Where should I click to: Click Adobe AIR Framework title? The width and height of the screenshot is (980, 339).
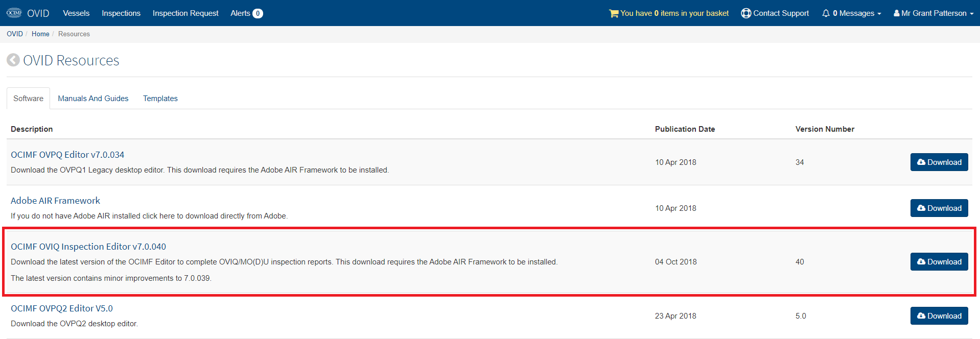click(55, 201)
